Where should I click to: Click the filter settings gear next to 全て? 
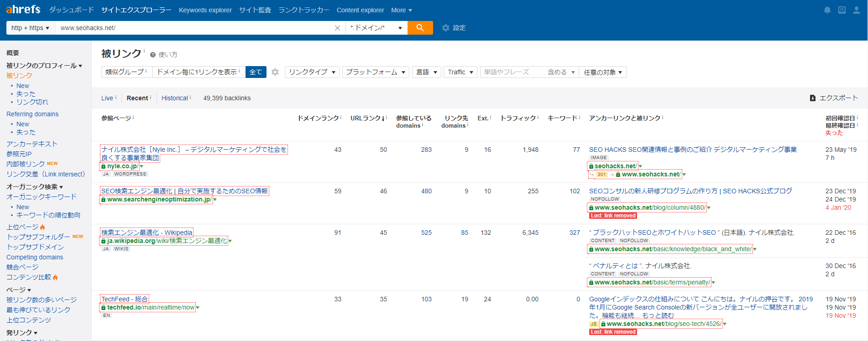pyautogui.click(x=275, y=72)
